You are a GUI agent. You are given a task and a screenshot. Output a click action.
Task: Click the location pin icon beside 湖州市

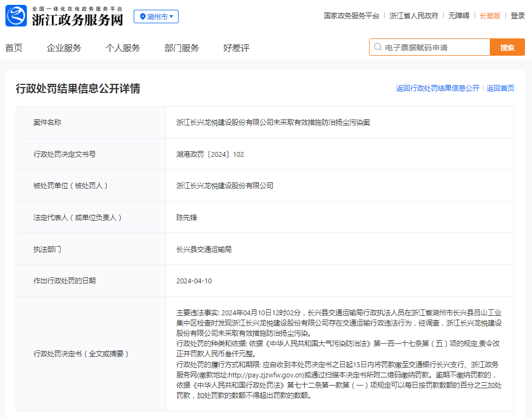coord(142,16)
